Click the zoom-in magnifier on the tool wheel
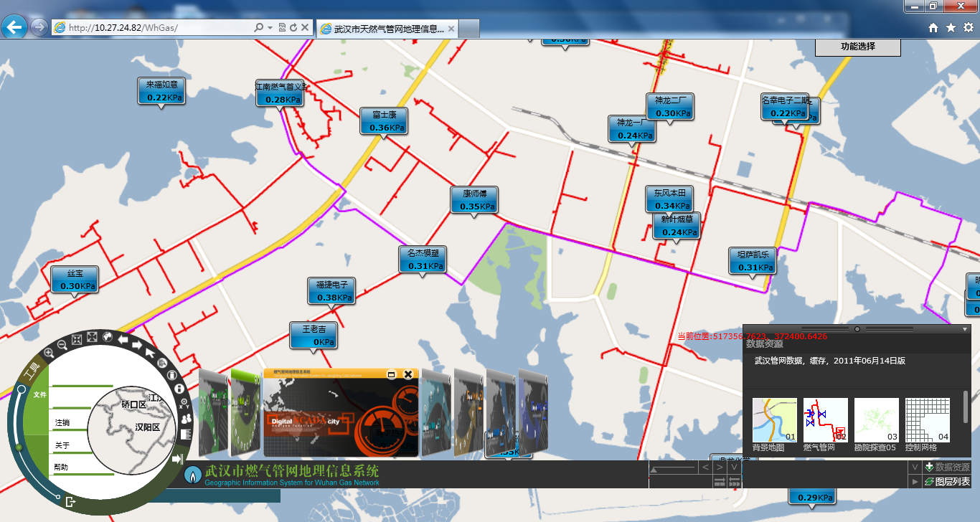The image size is (980, 522). pyautogui.click(x=49, y=352)
